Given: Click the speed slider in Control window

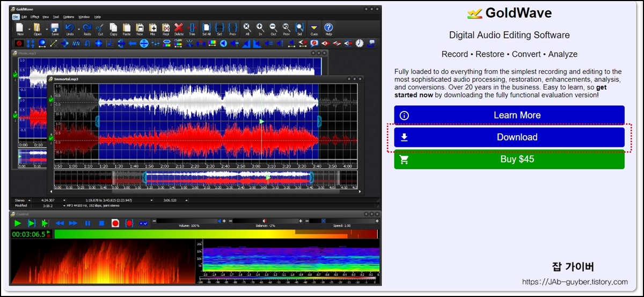Looking at the screenshot, I should tap(341, 221).
